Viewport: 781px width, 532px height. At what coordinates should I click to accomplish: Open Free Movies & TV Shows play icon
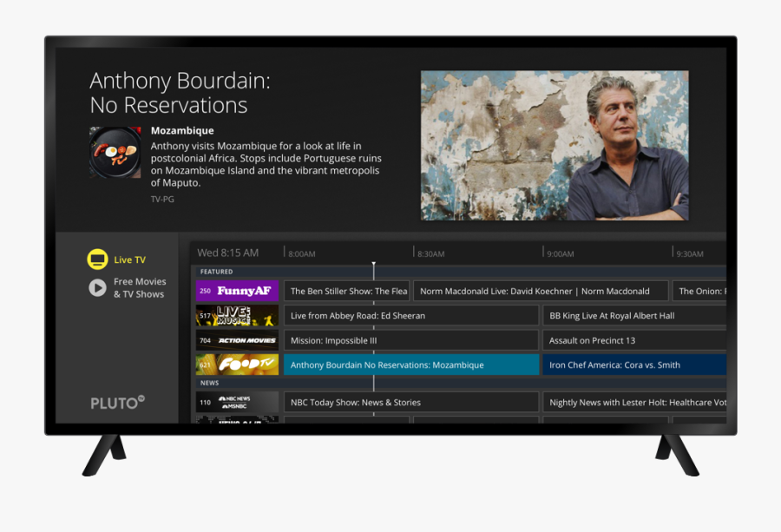pyautogui.click(x=97, y=287)
